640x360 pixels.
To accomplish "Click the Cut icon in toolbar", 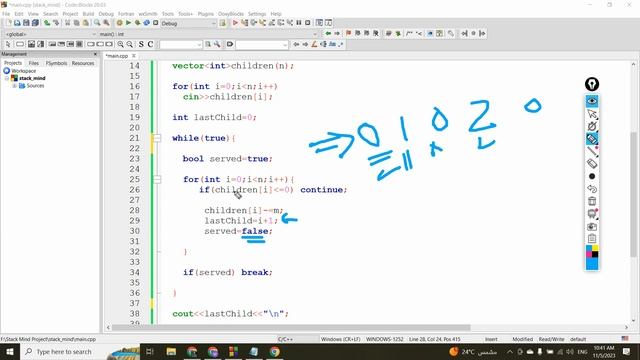I will 67,23.
